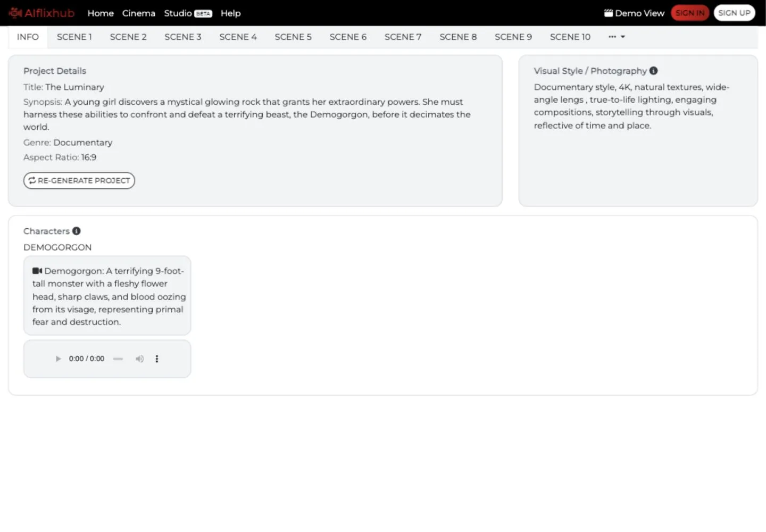Click the Visual Style / Photography heading
Viewport: 766px width, 532px height.
coord(590,71)
